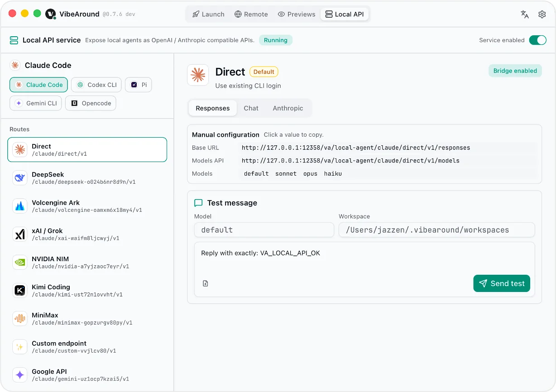Open the Previews tab
This screenshot has height=392, width=556.
point(297,14)
